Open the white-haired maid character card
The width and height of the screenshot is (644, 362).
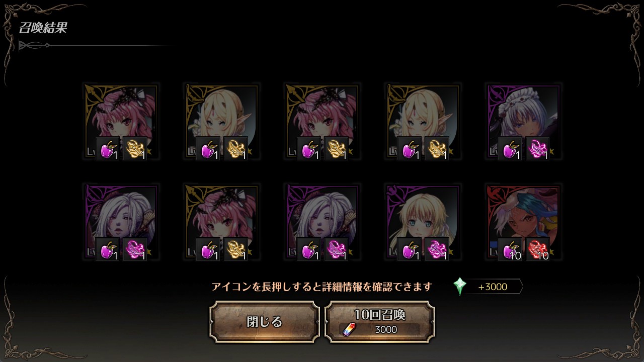[x=523, y=122]
